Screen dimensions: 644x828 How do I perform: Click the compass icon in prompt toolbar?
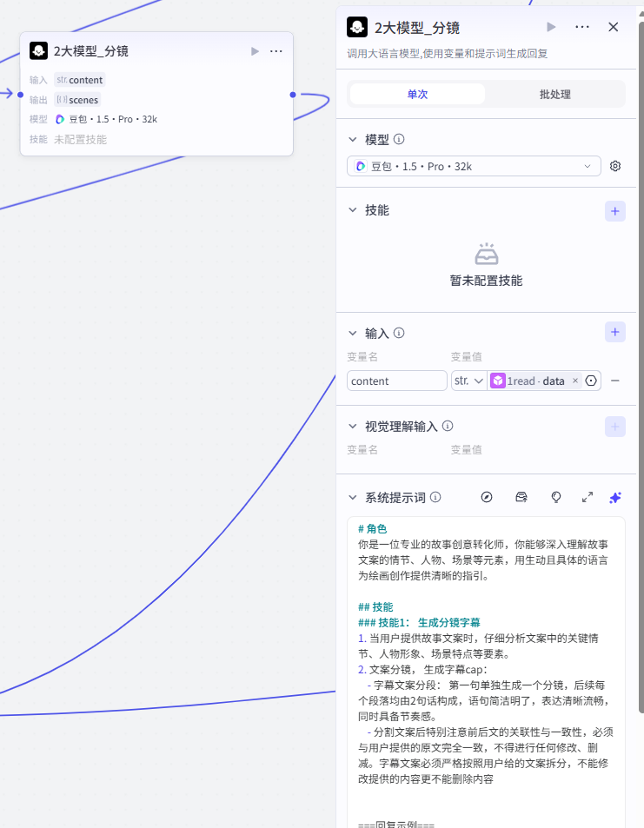click(x=487, y=498)
